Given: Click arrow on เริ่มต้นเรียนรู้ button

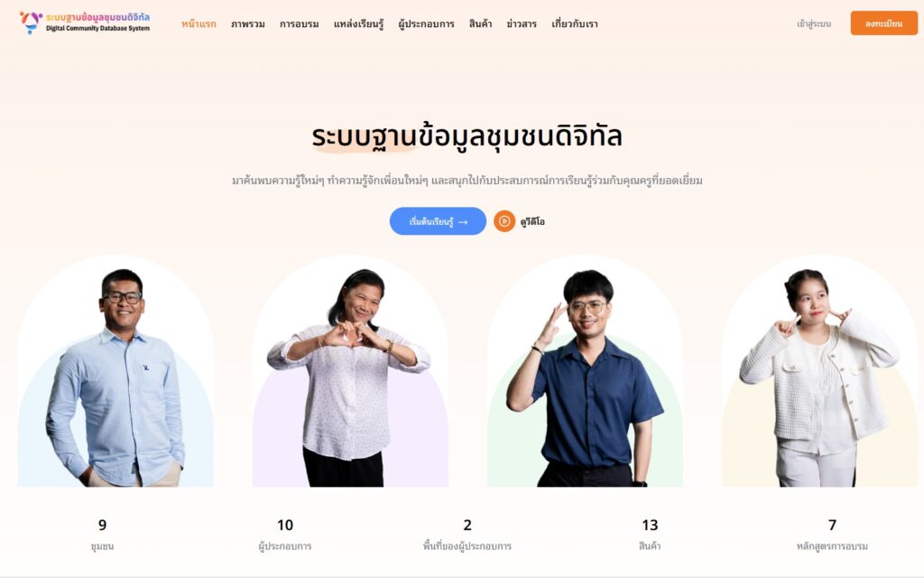Looking at the screenshot, I should 463,222.
